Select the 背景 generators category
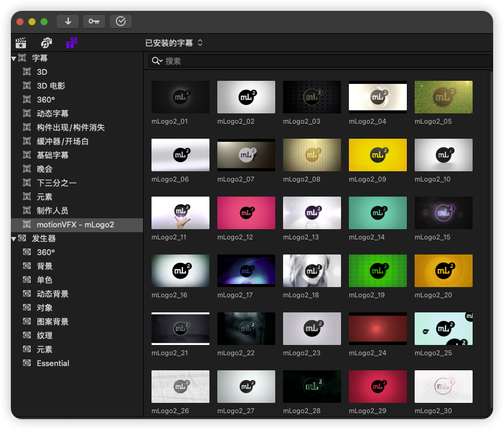This screenshot has width=504, height=430. click(x=77, y=266)
